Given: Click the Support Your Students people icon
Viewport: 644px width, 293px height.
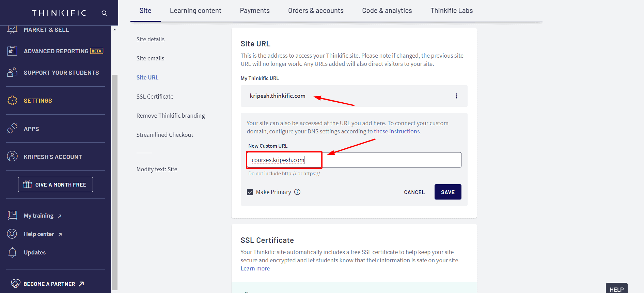Looking at the screenshot, I should [12, 72].
